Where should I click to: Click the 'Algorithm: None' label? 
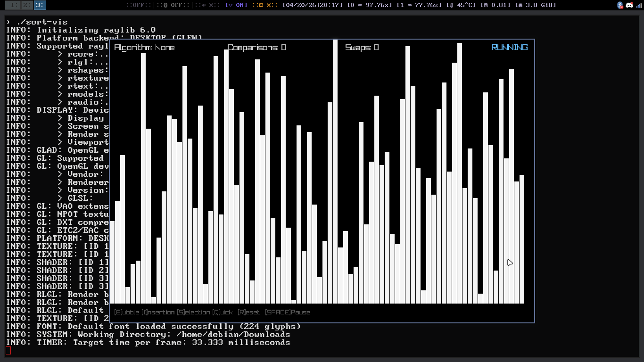click(x=144, y=47)
